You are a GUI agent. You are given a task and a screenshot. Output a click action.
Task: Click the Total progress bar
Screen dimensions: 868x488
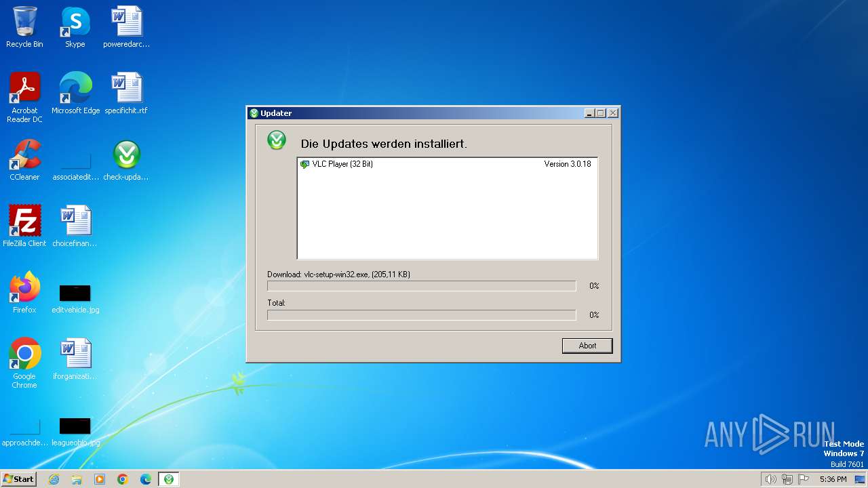point(421,315)
